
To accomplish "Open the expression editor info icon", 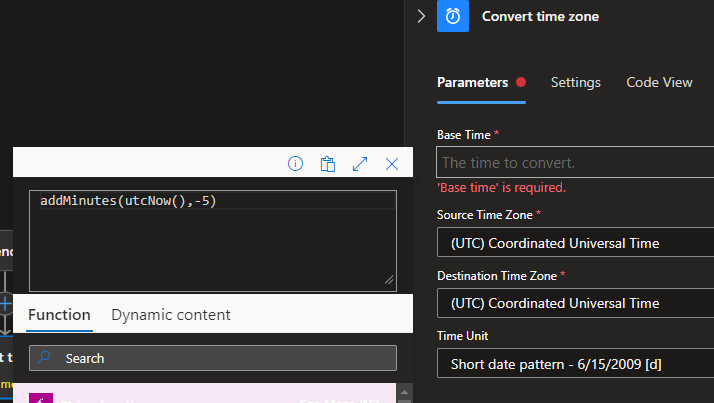I will [x=295, y=164].
